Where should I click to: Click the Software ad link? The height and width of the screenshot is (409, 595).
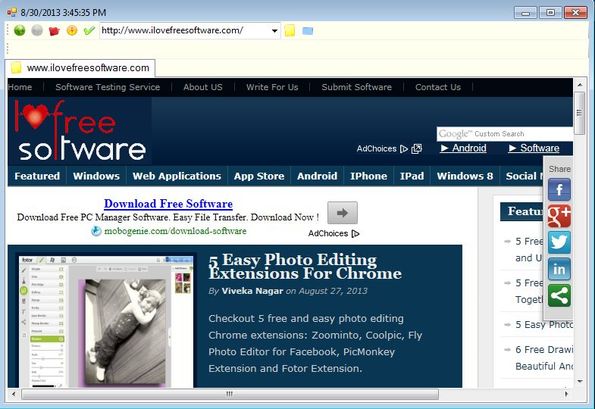[x=534, y=148]
